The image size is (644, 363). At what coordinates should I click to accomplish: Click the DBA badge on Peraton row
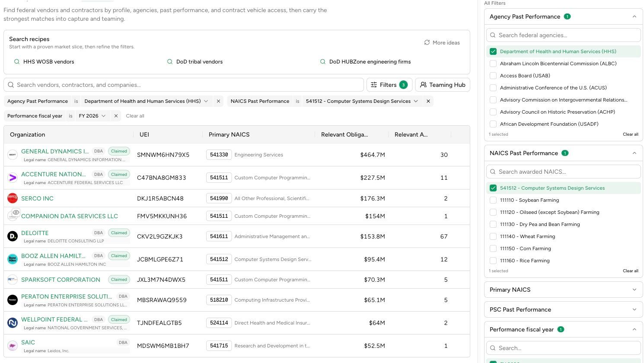click(x=123, y=296)
